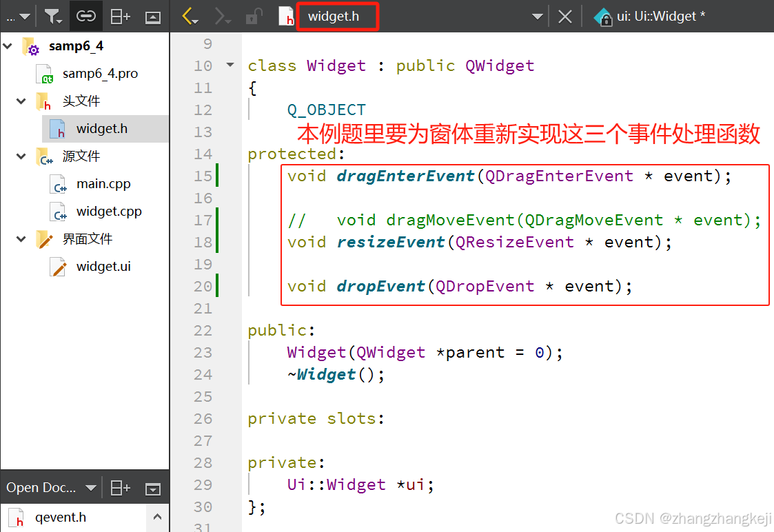Click the 源文件 C++ folder icon
The image size is (774, 532).
pyautogui.click(x=44, y=156)
